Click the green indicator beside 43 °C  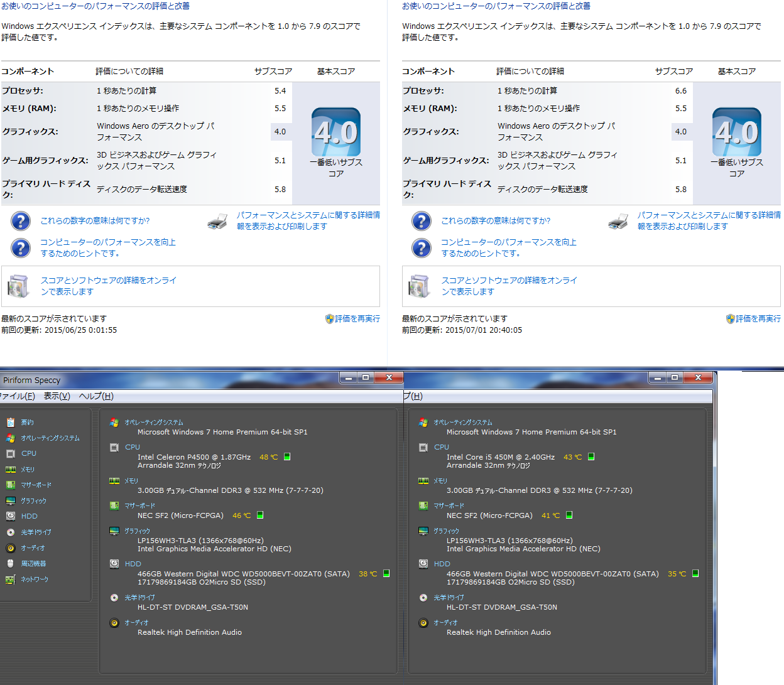(591, 457)
